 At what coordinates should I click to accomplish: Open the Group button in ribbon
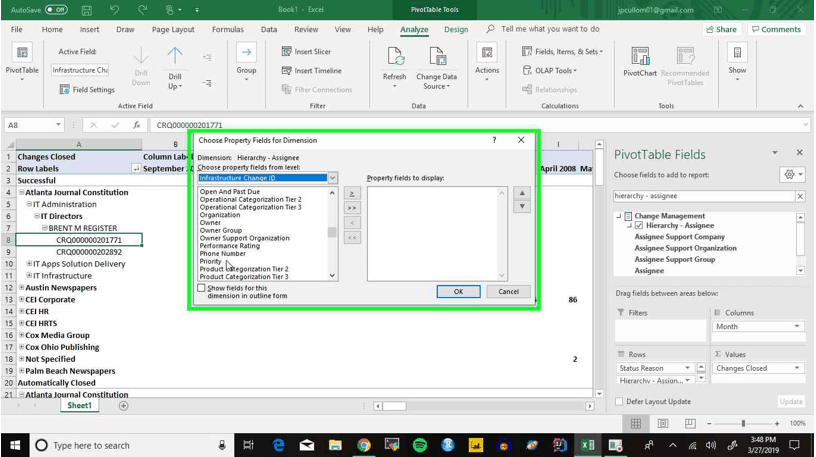(x=246, y=62)
